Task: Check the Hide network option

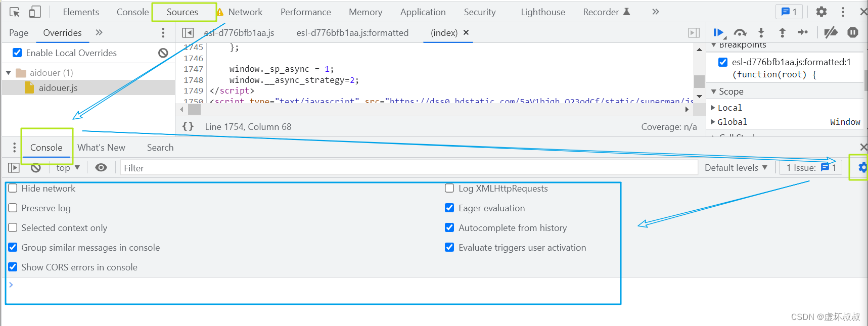Action: (x=13, y=188)
